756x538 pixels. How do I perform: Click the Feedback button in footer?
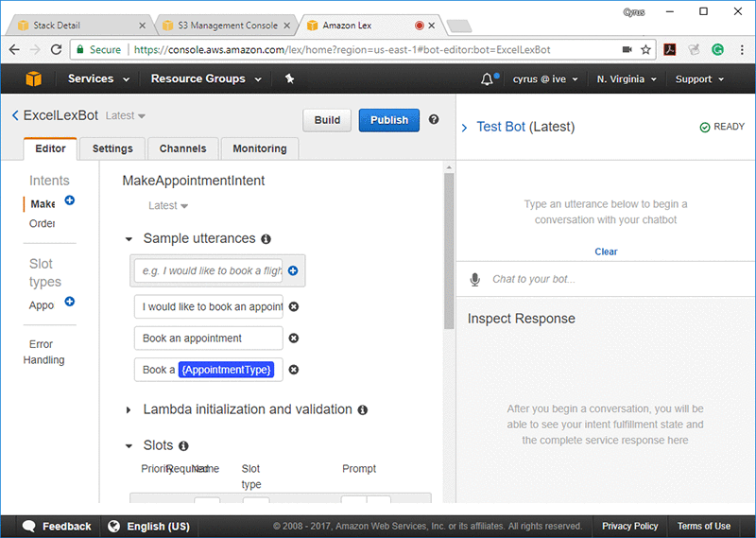[x=57, y=526]
